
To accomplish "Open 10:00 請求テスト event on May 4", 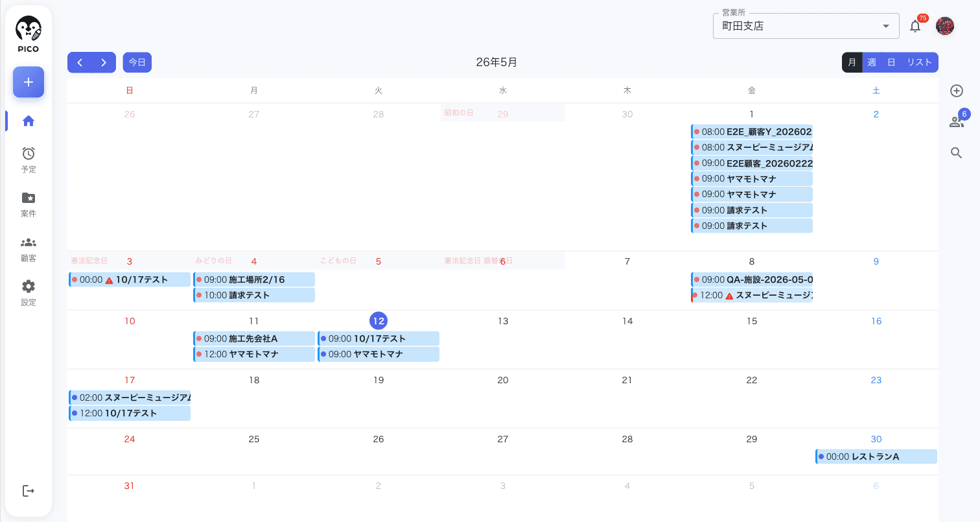I will [x=254, y=295].
